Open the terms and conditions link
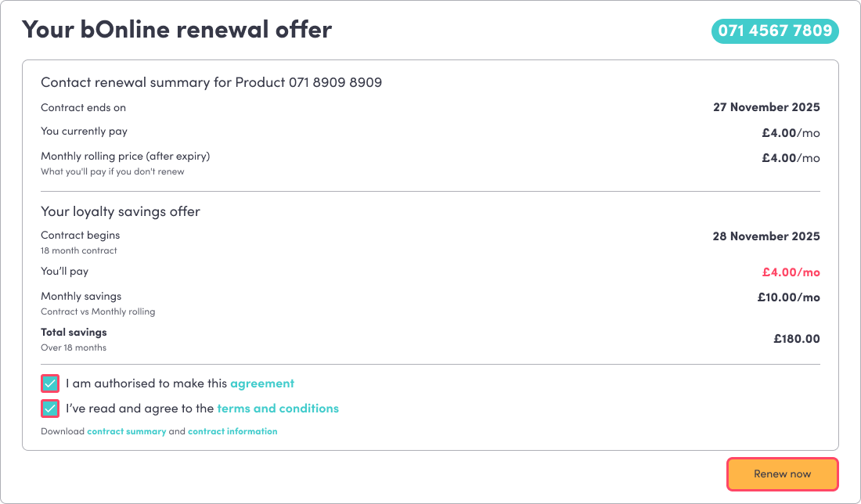This screenshot has height=504, width=861. 278,409
